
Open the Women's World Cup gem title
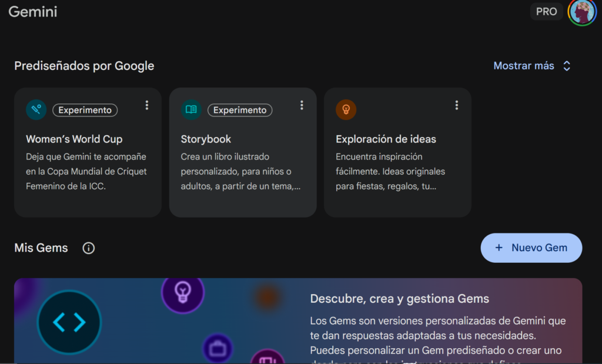(74, 139)
